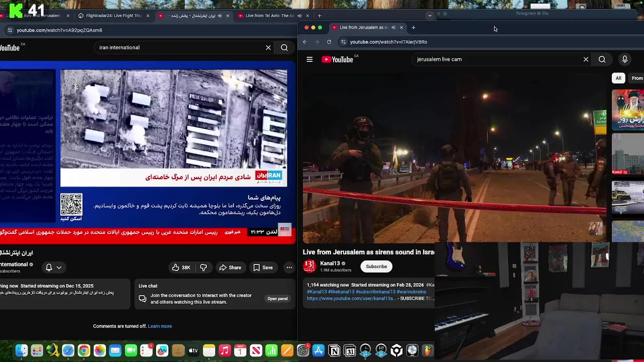
Task: Open the YouTube guide hamburger menu in right window
Action: (x=309, y=59)
